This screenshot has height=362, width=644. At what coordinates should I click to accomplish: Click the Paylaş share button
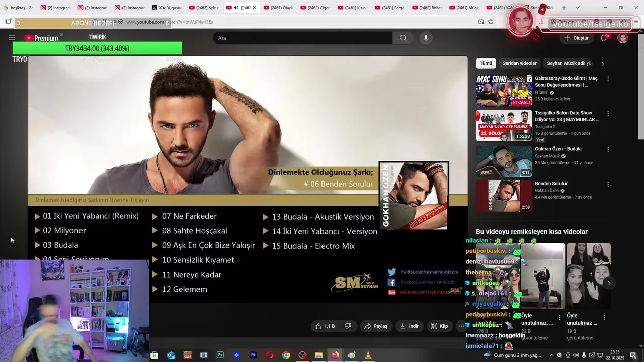point(376,326)
